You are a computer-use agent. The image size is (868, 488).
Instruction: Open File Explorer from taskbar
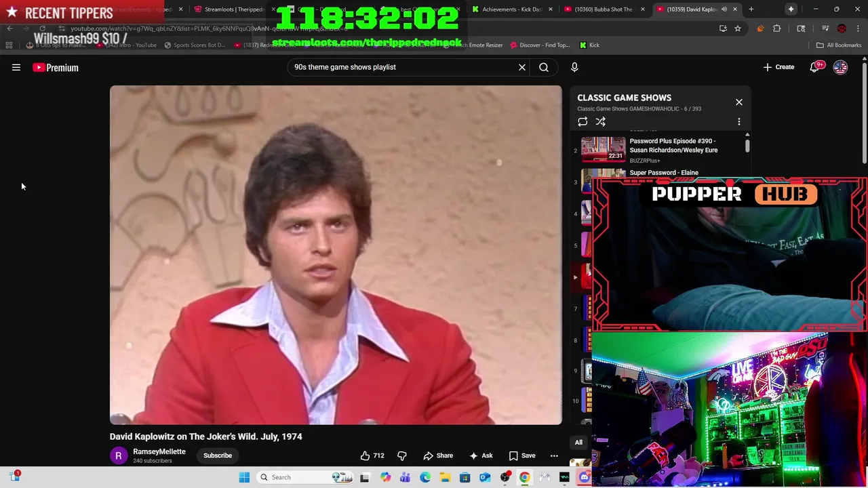pos(445,477)
